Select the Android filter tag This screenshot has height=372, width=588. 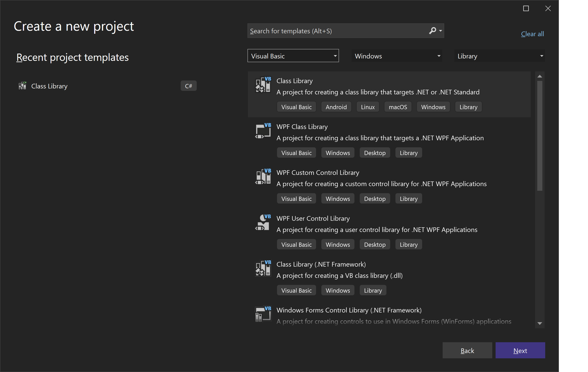(x=336, y=107)
